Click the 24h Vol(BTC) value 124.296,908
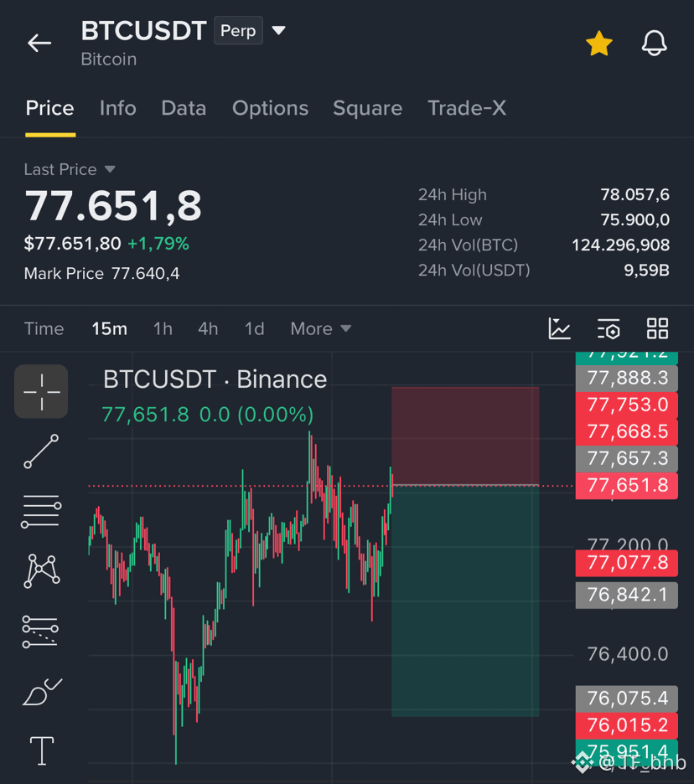This screenshot has width=694, height=784. [x=620, y=245]
